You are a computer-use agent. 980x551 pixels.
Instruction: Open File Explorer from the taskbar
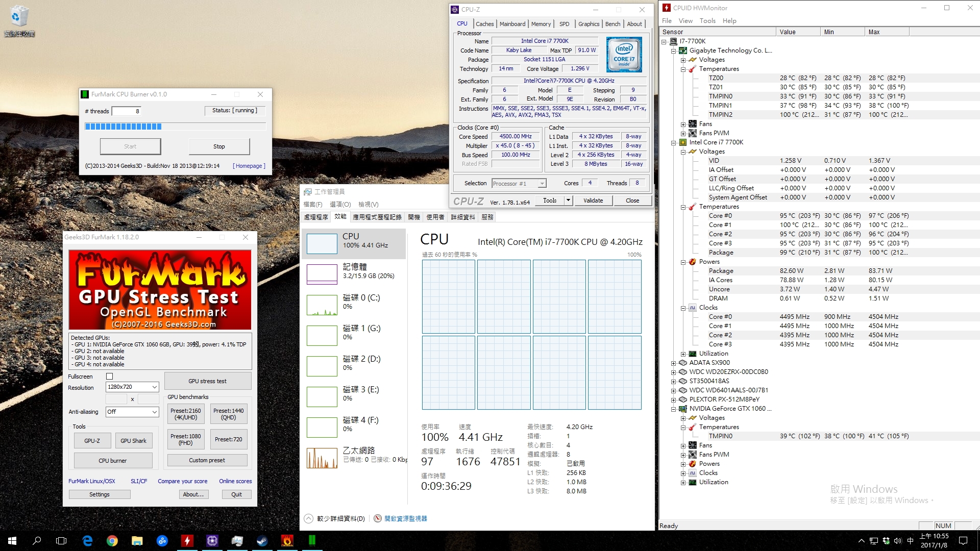(x=137, y=541)
